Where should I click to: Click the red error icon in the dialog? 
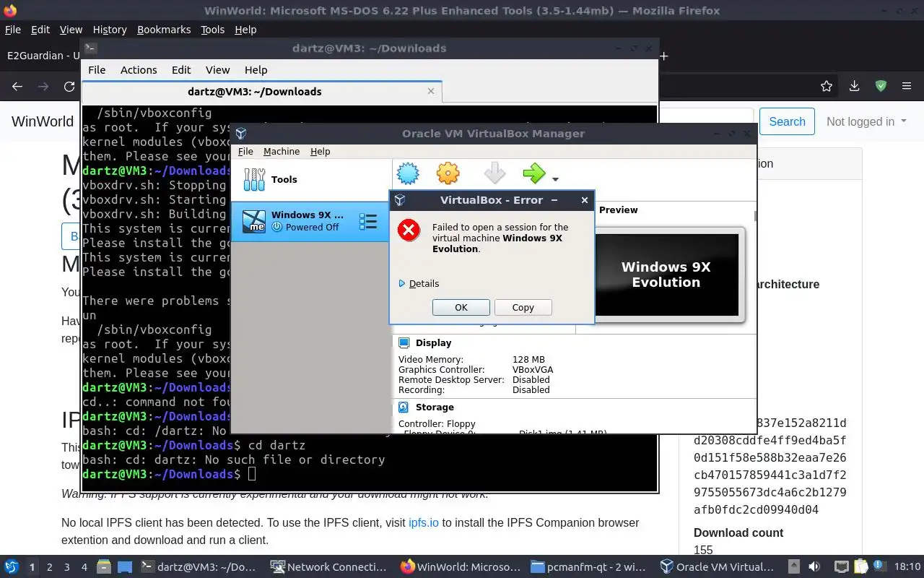(409, 230)
